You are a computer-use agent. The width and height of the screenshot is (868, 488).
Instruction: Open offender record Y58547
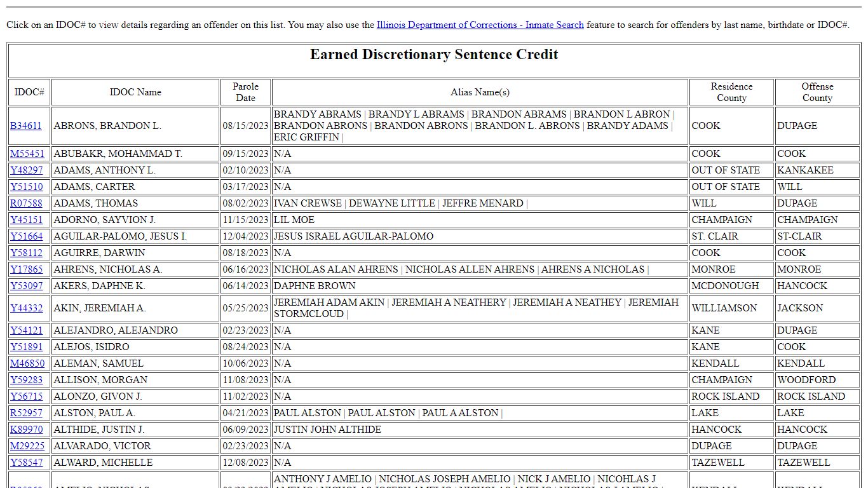pos(27,463)
